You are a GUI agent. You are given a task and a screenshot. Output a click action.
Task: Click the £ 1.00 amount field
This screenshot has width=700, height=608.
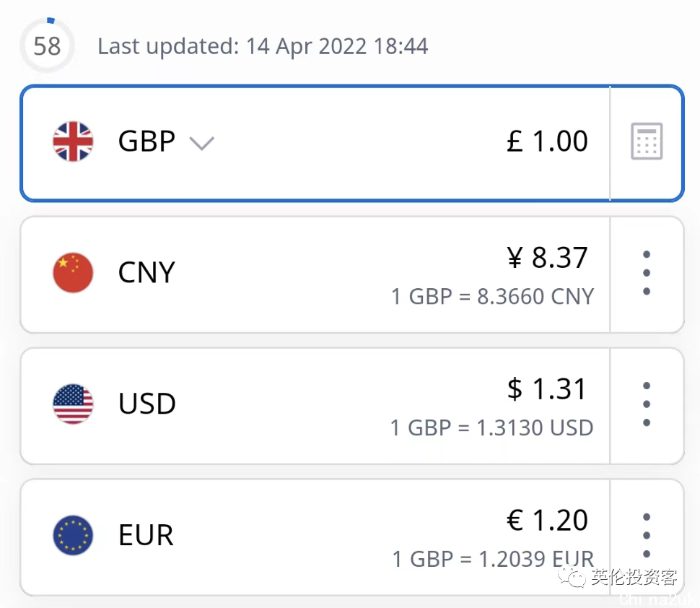(x=547, y=142)
